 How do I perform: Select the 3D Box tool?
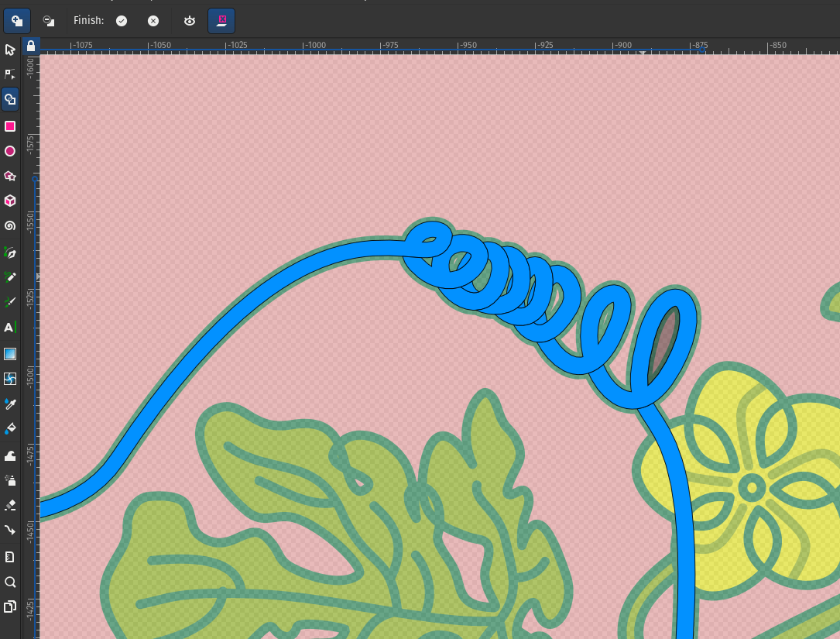10,201
